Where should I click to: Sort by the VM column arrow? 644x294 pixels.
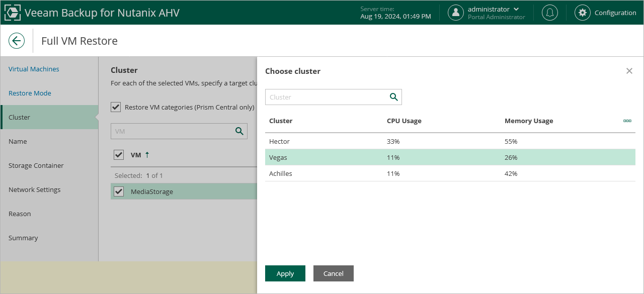[147, 155]
